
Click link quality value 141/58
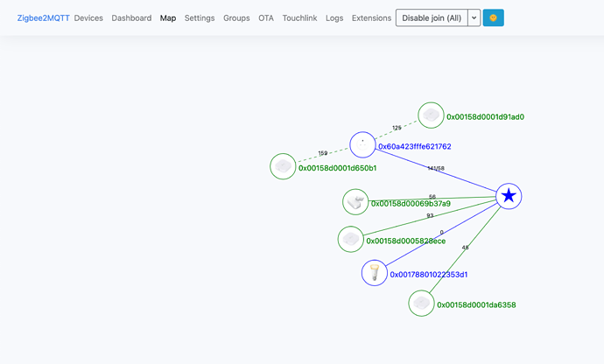click(436, 168)
